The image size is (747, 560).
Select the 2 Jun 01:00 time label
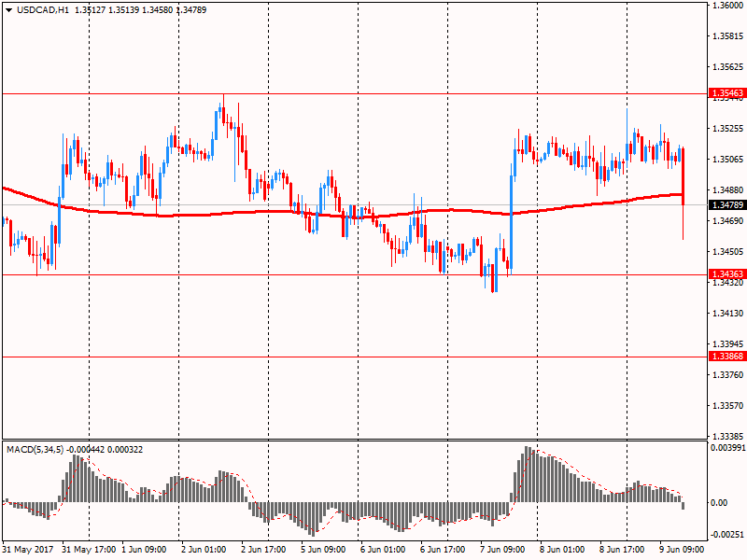click(204, 550)
